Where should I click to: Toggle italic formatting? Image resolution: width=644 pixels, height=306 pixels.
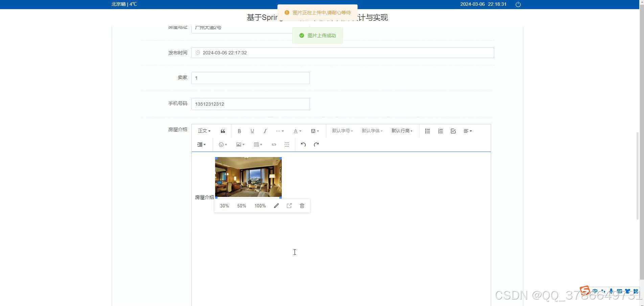coord(265,131)
